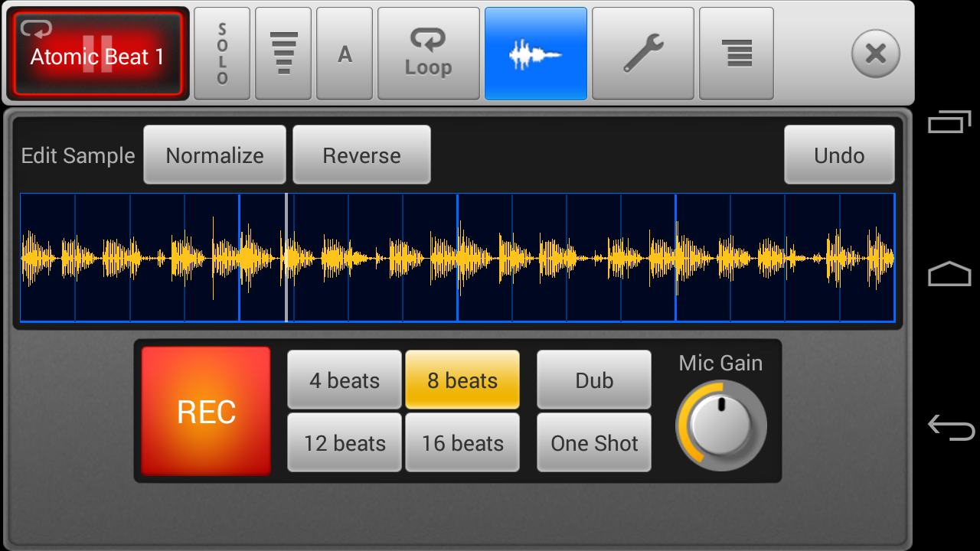
Task: Toggle the SOLO button
Action: 222,54
